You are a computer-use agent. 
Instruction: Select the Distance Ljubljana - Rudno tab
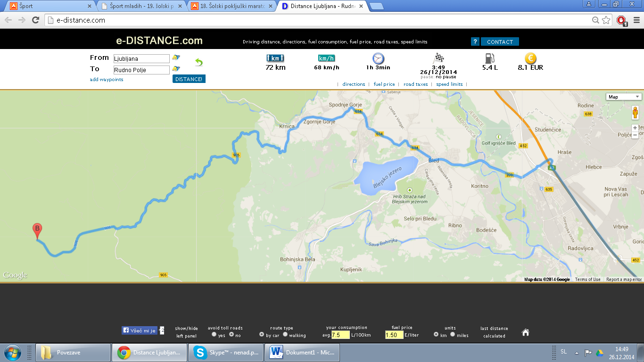(x=323, y=6)
